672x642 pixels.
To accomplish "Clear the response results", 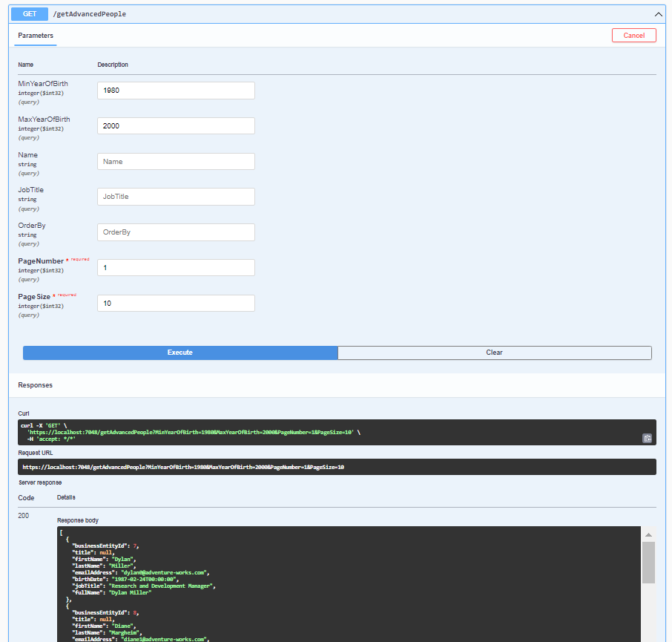I will (494, 353).
